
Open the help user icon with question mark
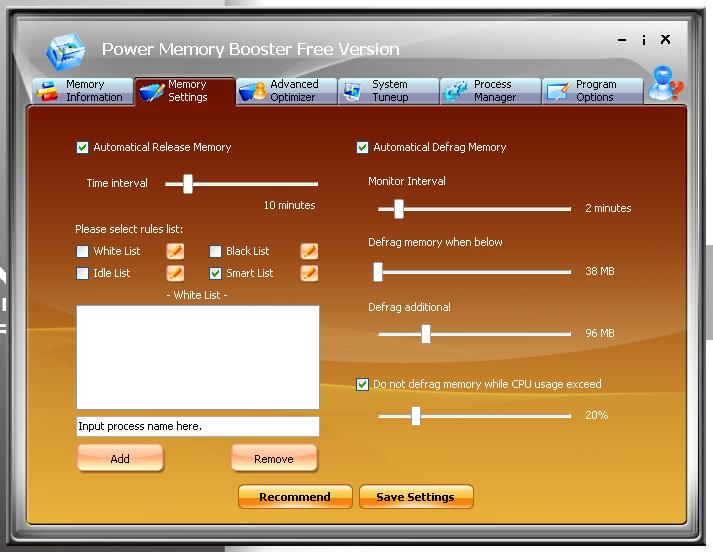665,84
